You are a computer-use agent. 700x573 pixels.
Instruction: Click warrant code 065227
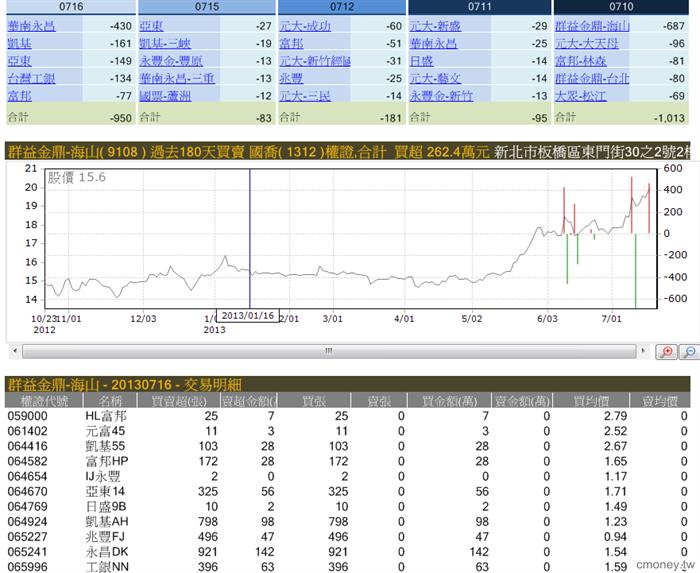28,536
